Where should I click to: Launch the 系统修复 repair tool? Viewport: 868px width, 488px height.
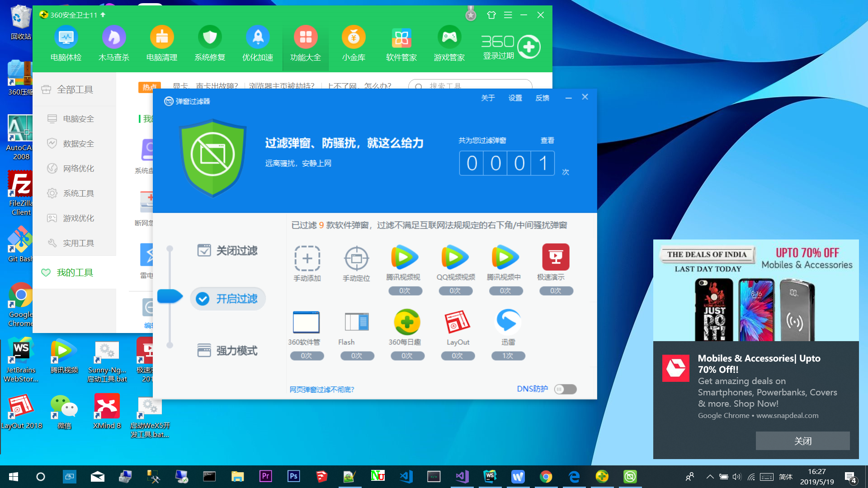pos(210,43)
